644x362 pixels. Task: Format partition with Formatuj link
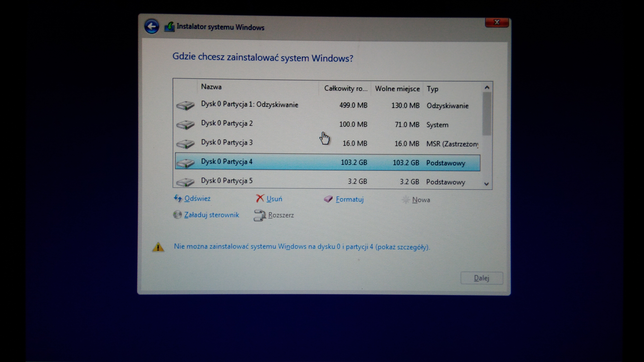(350, 199)
